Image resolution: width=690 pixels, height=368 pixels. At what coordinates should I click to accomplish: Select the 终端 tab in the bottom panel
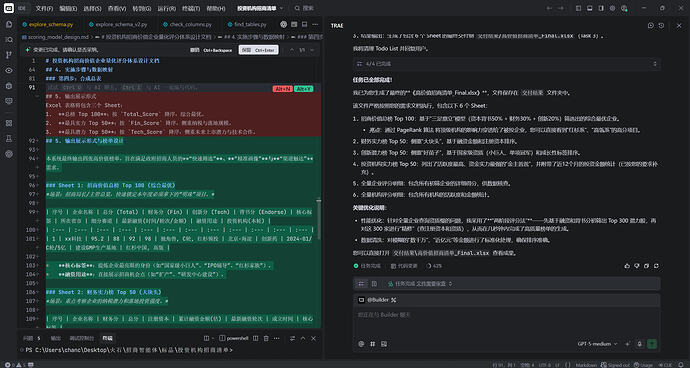point(107,338)
